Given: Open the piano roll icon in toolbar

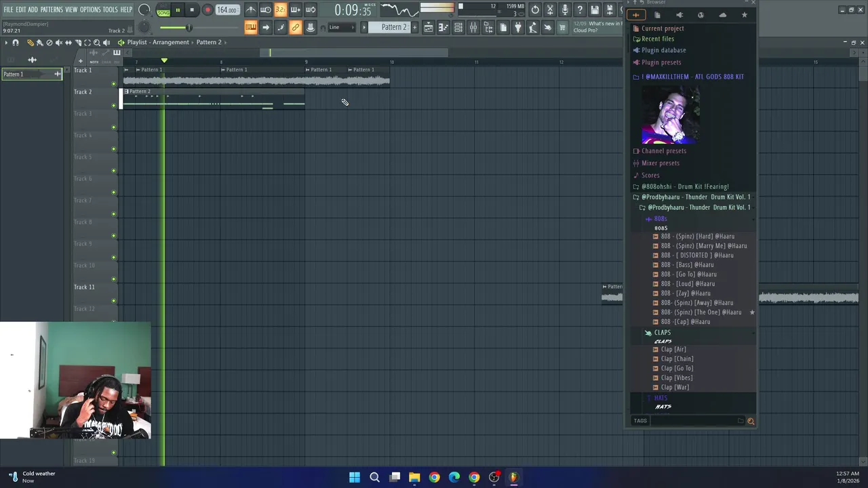Looking at the screenshot, I should (x=443, y=27).
